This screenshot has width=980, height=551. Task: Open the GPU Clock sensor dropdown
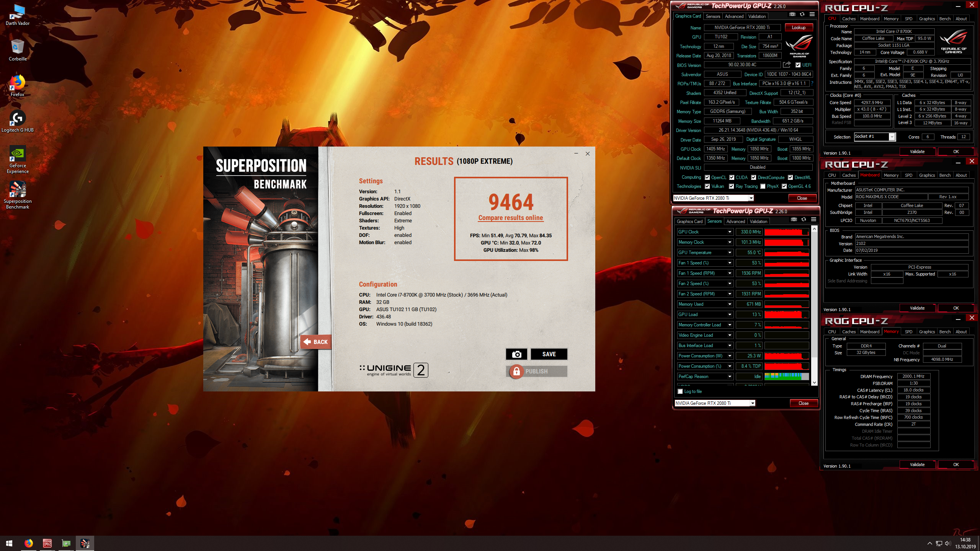click(x=730, y=232)
